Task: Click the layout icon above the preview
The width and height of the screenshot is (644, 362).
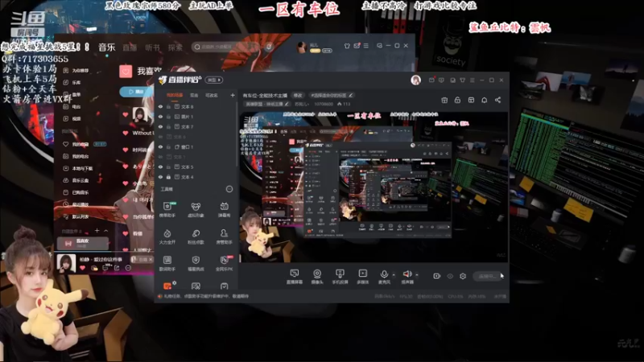Action: (471, 100)
